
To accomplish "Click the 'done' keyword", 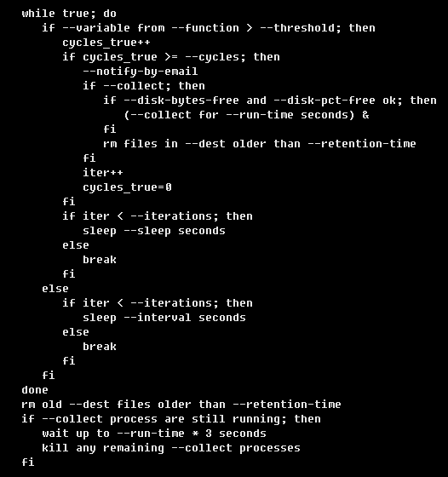I will coord(35,390).
